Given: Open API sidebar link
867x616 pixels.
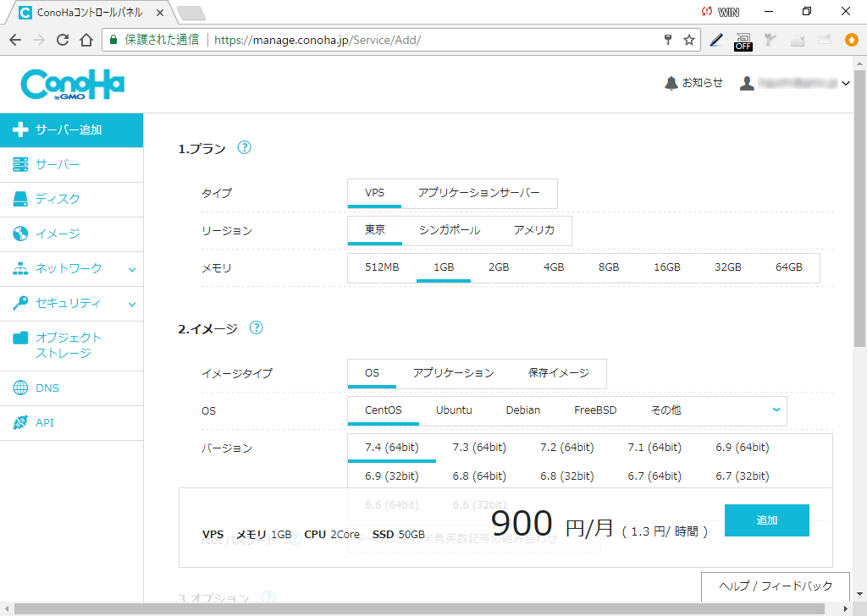Looking at the screenshot, I should tap(71, 422).
